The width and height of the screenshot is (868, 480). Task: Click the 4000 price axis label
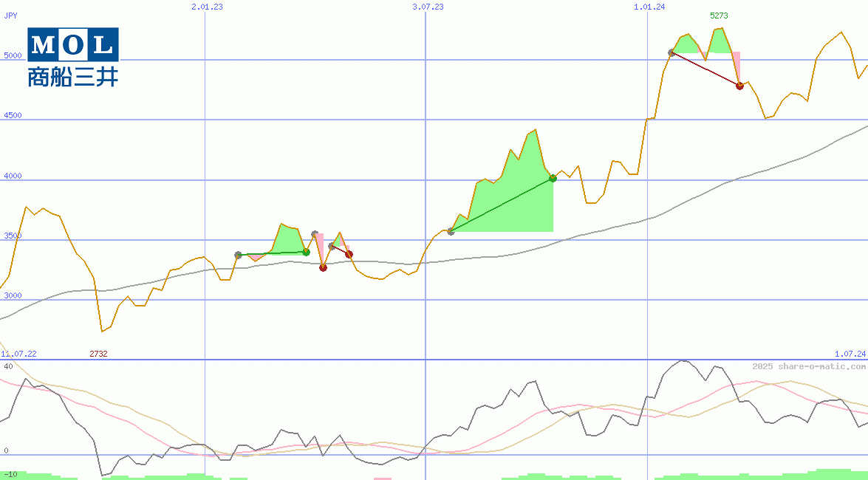[13, 176]
